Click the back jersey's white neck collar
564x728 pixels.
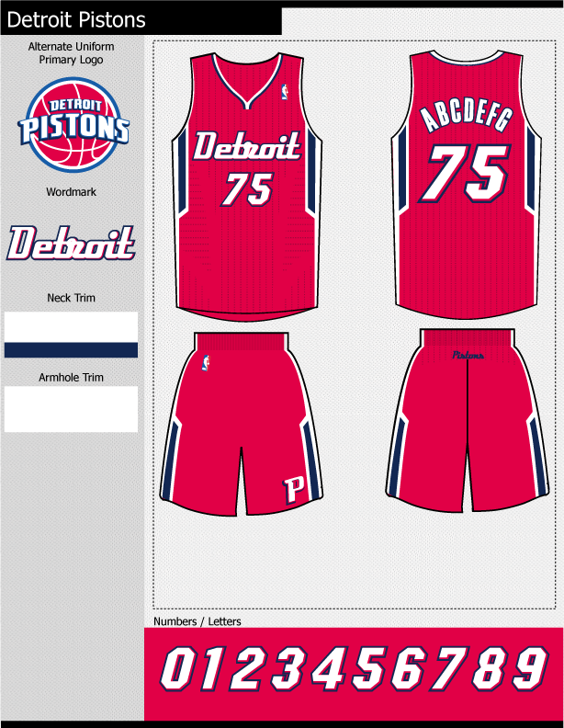pos(467,60)
